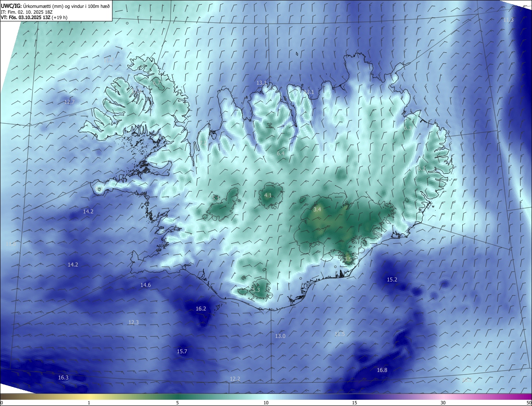Select the 3.4 value label
532x406 pixels.
coord(317,210)
